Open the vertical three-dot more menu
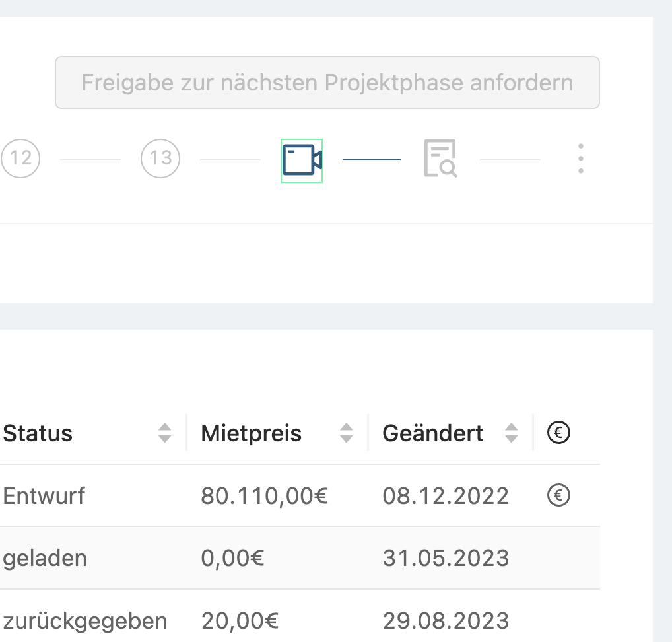The image size is (672, 642). [580, 159]
